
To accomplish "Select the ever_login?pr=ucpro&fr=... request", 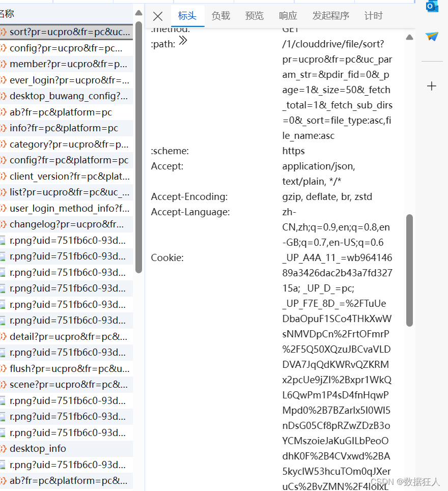I will click(x=66, y=80).
